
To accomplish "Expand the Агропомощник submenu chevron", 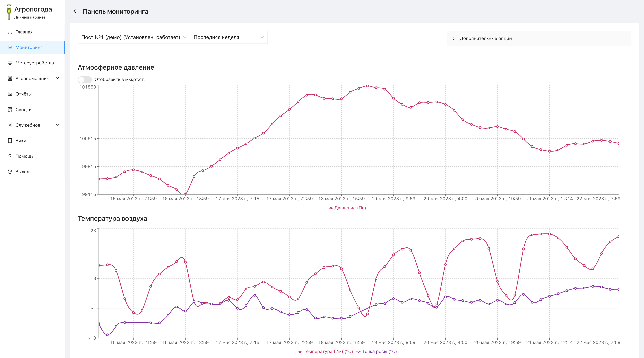I will point(58,78).
